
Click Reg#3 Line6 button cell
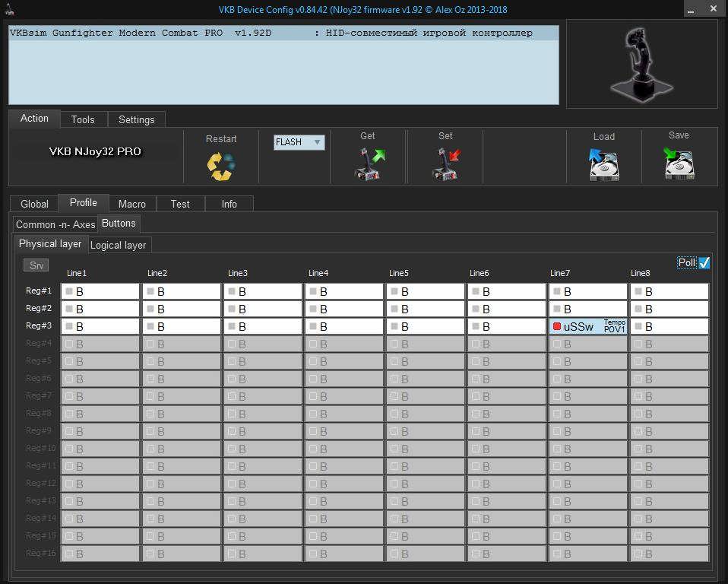pos(507,327)
